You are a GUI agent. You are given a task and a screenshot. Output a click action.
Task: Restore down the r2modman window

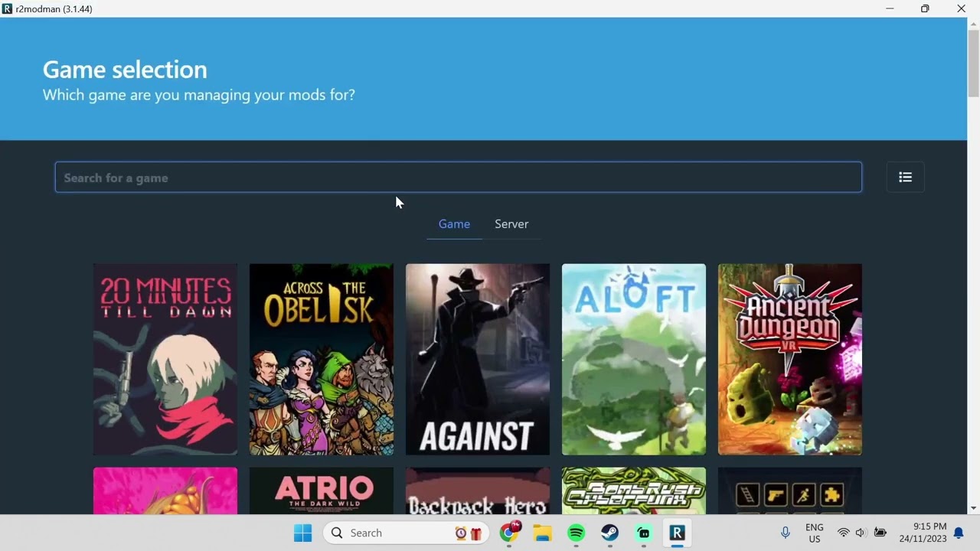point(925,8)
